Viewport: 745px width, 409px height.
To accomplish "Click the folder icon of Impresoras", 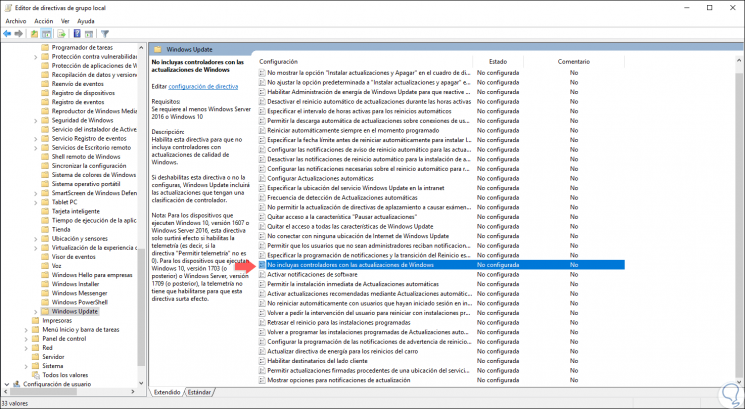I will [36, 320].
